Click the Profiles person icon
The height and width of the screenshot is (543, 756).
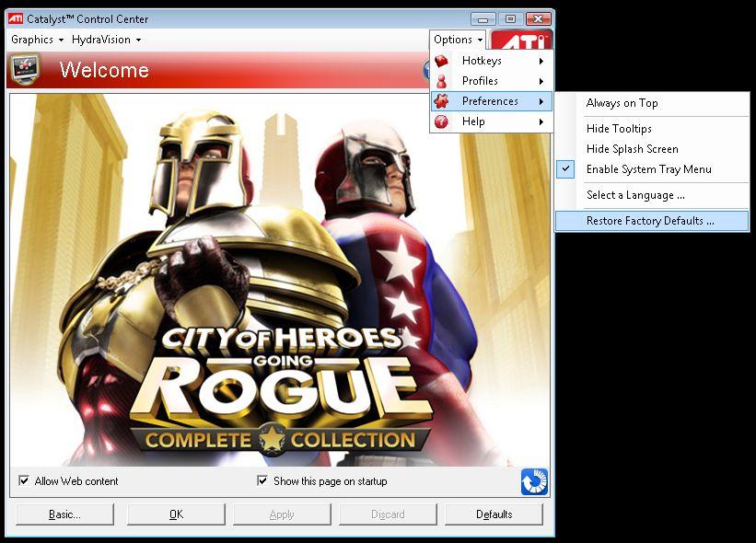click(442, 81)
